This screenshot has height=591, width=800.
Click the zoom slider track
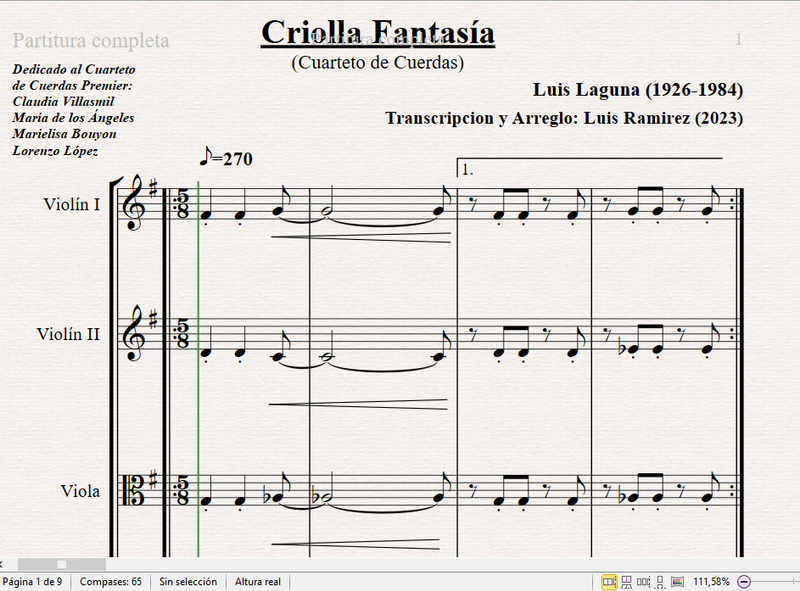(x=776, y=582)
